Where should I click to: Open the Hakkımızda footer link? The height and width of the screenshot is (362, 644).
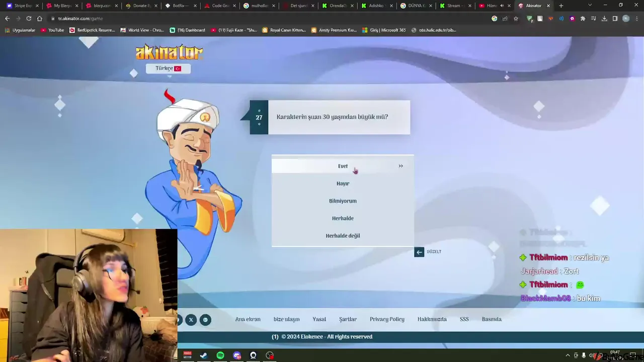tap(432, 319)
